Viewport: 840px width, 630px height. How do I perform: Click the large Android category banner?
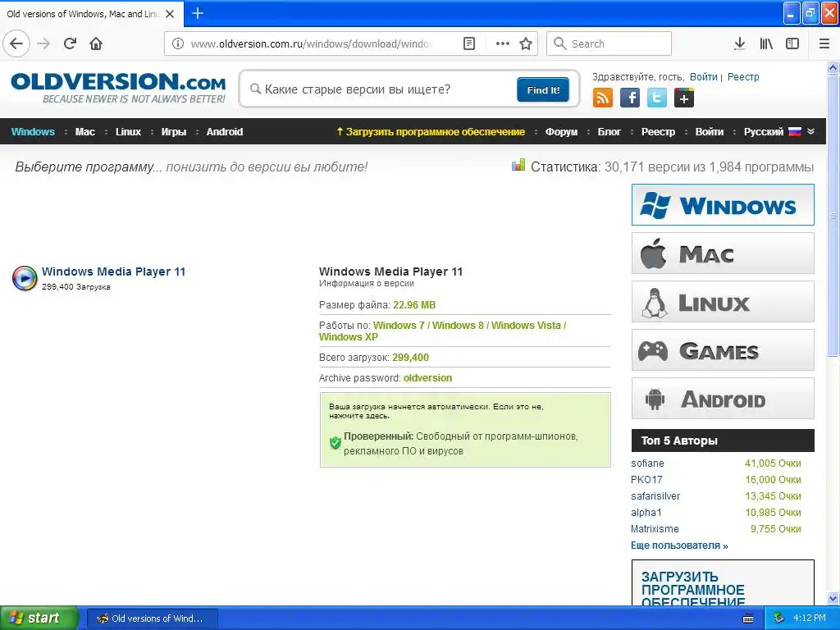pyautogui.click(x=723, y=399)
